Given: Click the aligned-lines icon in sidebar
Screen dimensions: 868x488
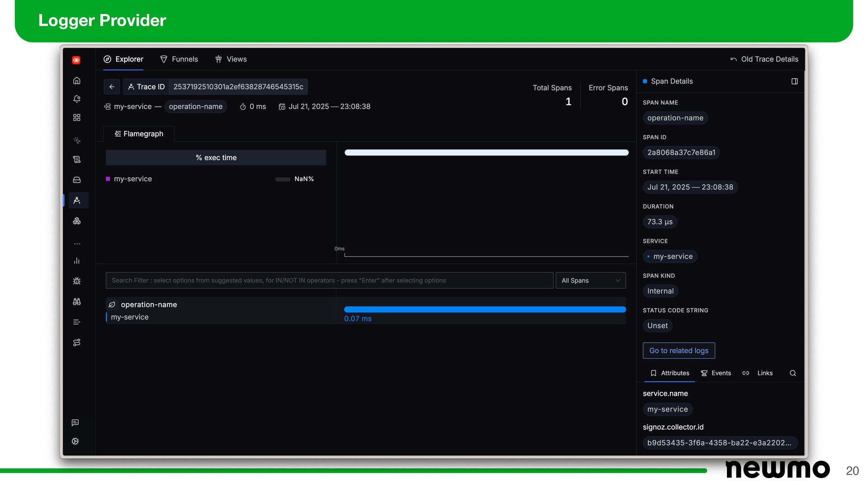Looking at the screenshot, I should [77, 322].
